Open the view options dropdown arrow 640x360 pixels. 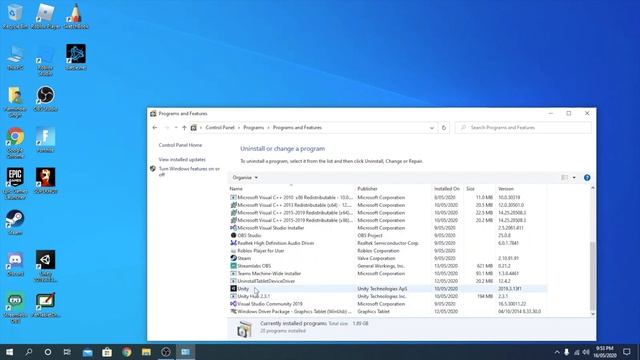[574, 178]
